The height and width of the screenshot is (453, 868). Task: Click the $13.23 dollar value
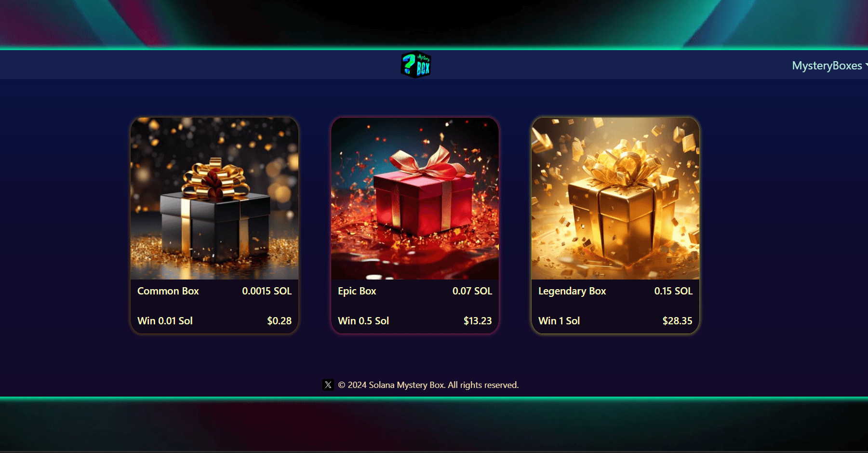(x=478, y=321)
